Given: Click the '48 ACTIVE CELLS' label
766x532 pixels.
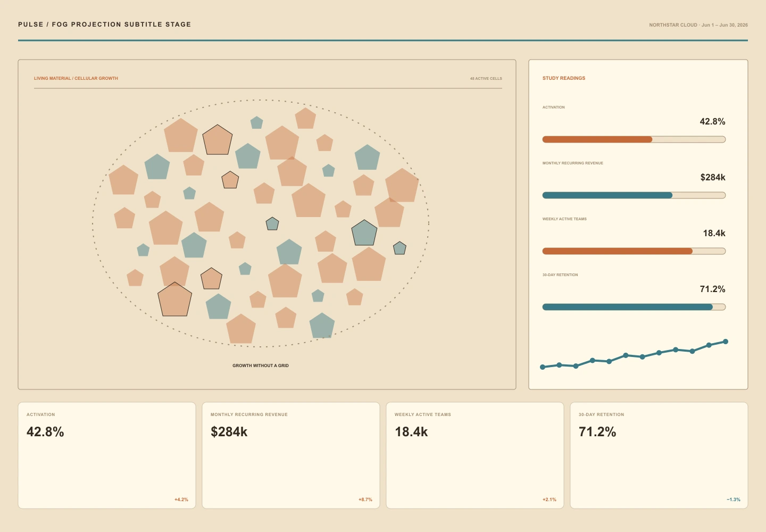Looking at the screenshot, I should [x=486, y=78].
